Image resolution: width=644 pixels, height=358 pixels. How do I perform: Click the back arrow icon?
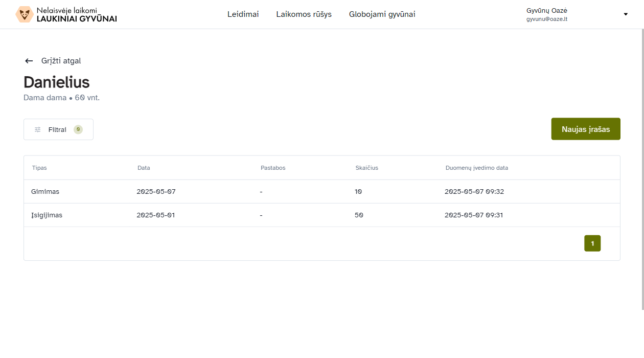tap(29, 61)
